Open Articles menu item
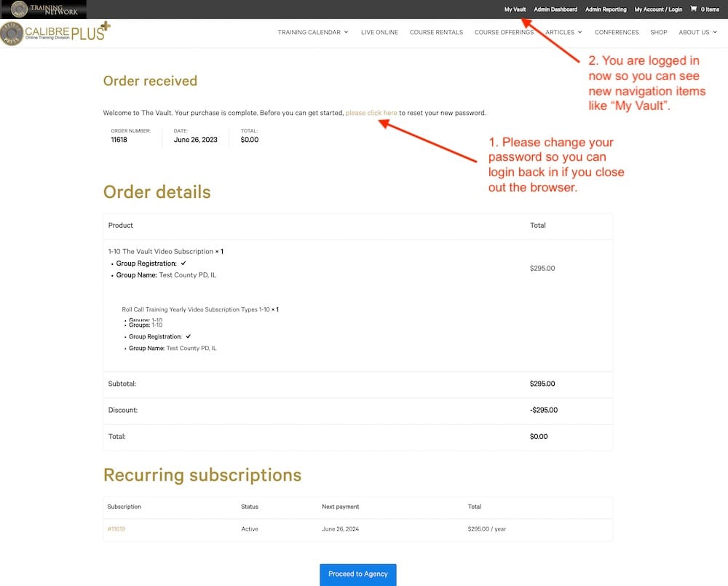This screenshot has height=586, width=728. [559, 32]
